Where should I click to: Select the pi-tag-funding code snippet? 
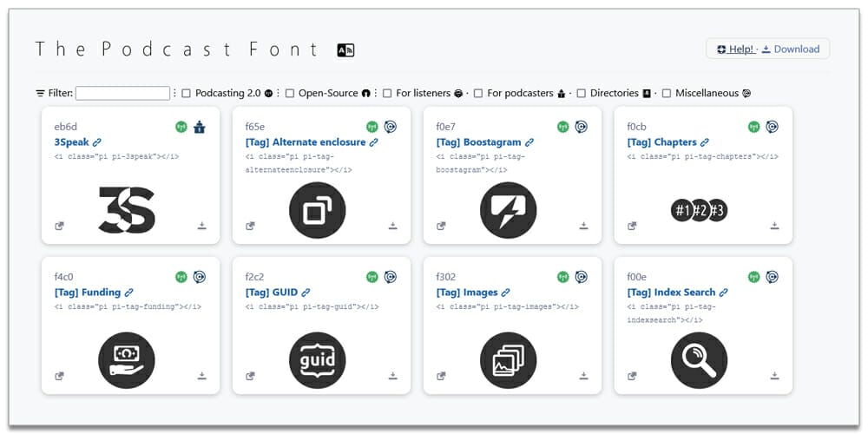(128, 306)
